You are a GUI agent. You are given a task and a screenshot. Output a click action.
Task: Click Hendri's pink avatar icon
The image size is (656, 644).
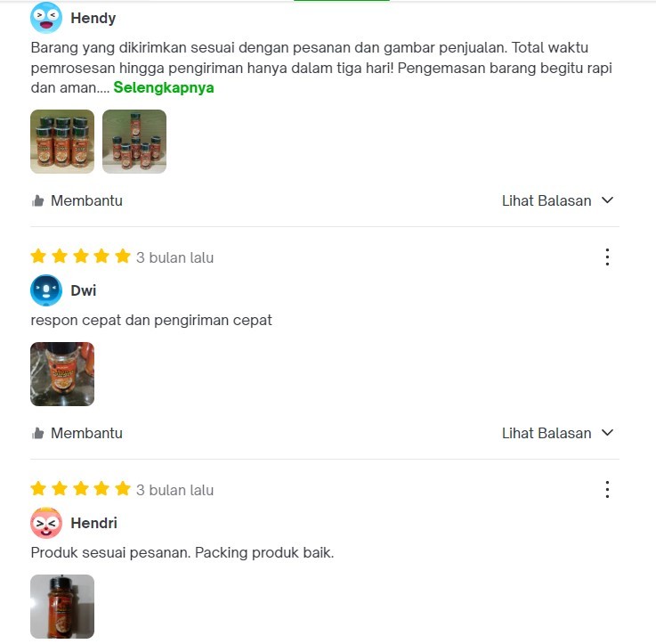[x=46, y=523]
